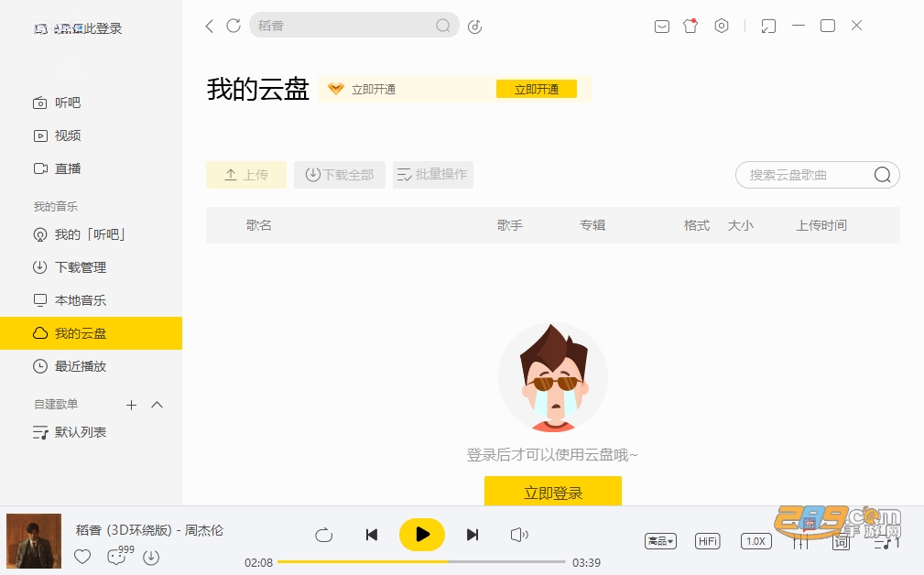Open the 默认列表 playlist
The height and width of the screenshot is (575, 924).
pos(69,433)
